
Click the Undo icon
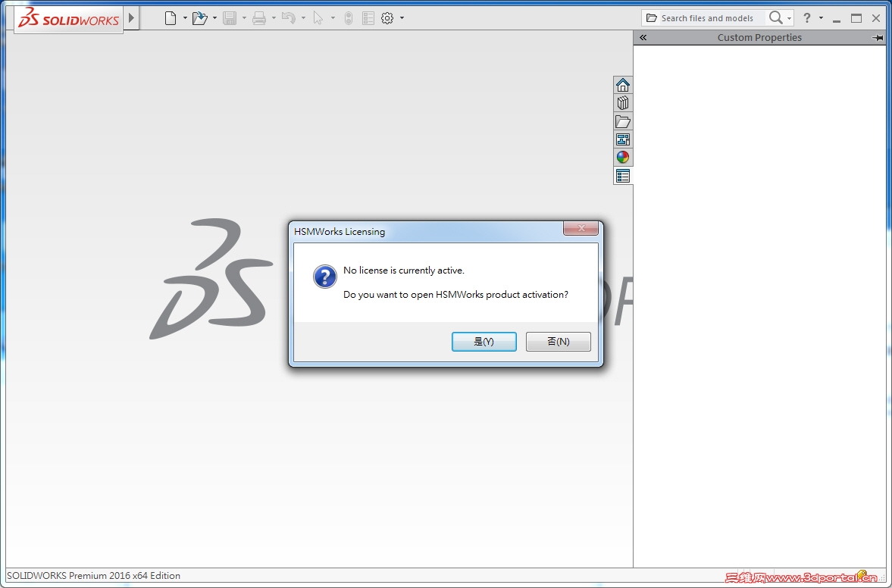click(x=289, y=18)
